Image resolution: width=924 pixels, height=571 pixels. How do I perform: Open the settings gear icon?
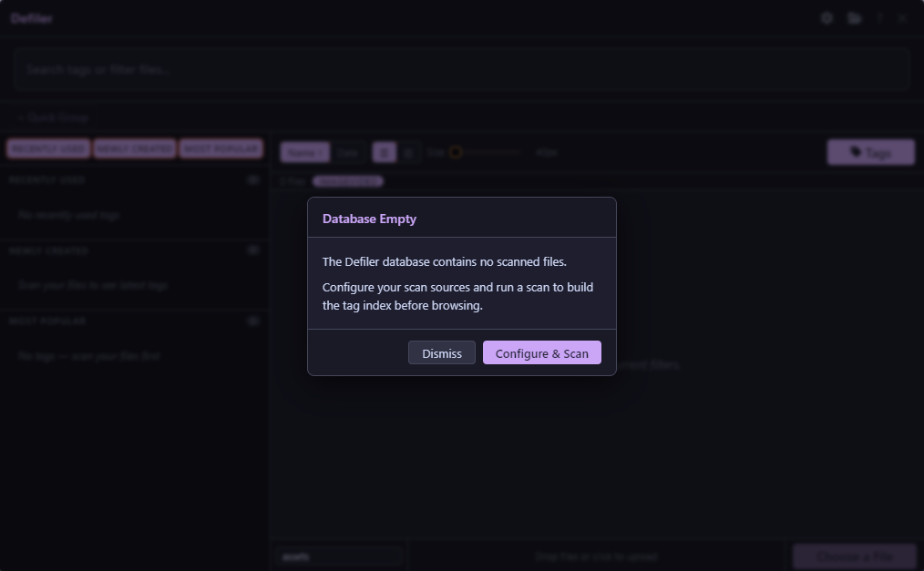point(826,18)
